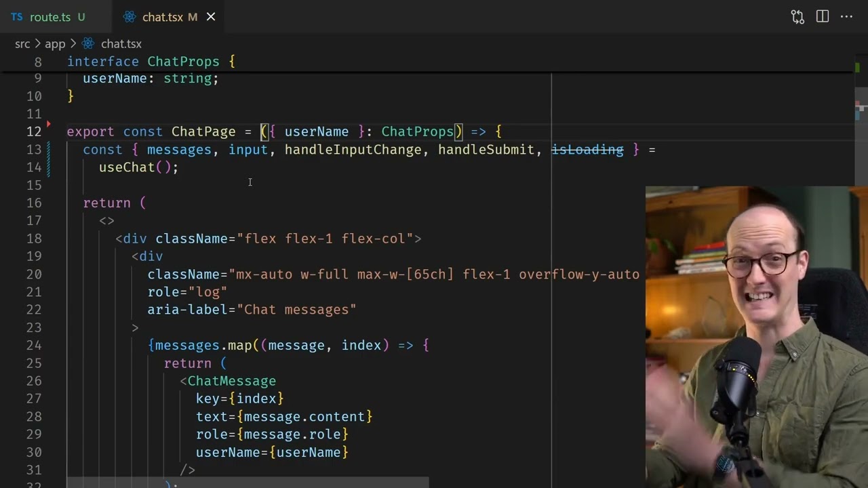
Task: Close the chat.tsx tab
Action: (211, 17)
